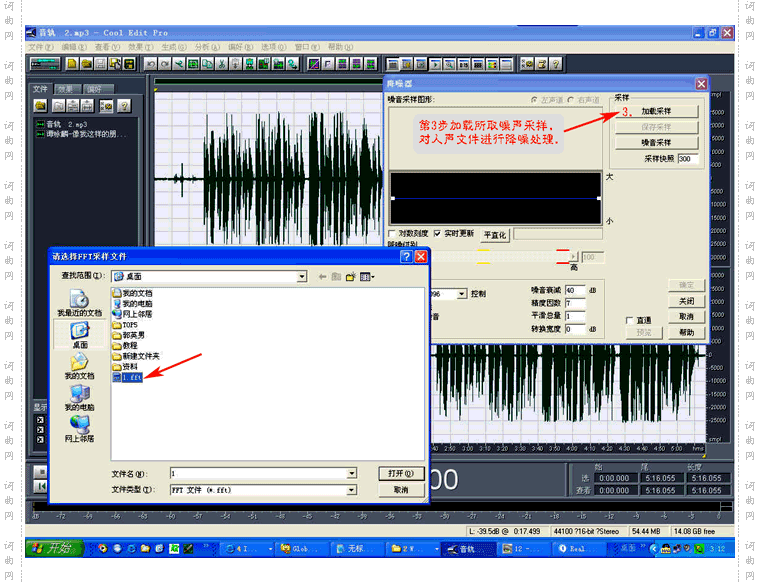
Task: Enable the 对数刻度 checkbox
Action: point(392,234)
